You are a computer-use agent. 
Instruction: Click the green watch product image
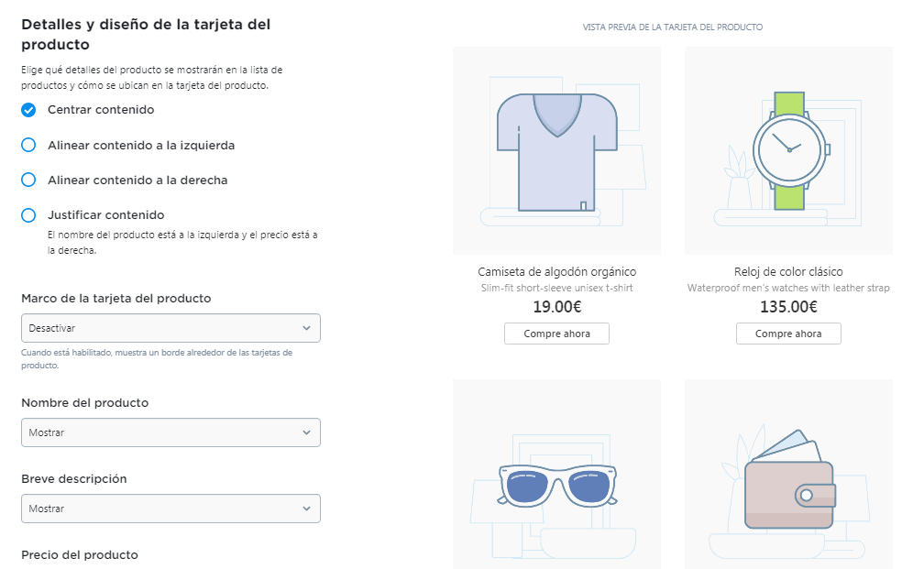(x=788, y=151)
